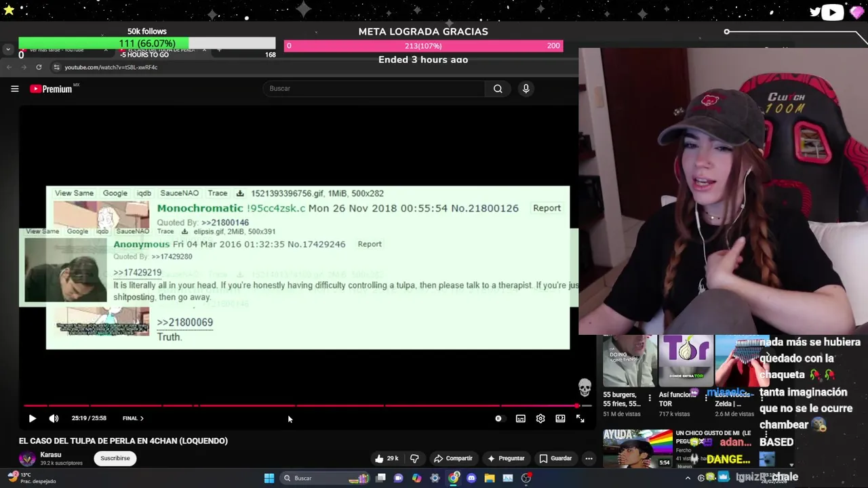Seek on the red video progress bar

[307, 406]
